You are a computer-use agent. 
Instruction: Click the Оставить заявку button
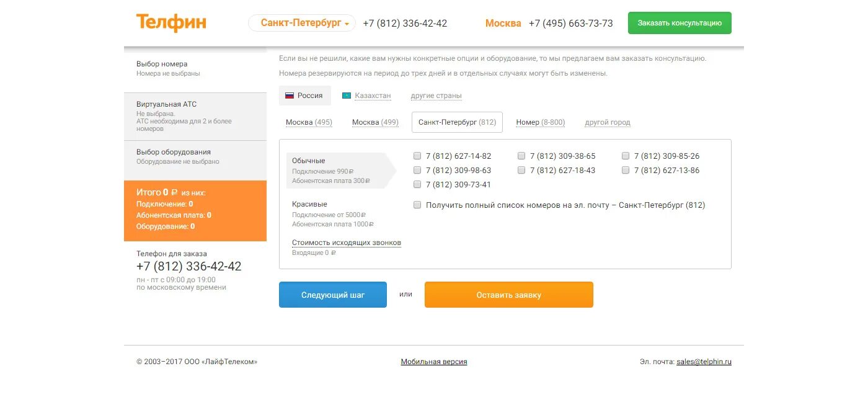tap(509, 295)
